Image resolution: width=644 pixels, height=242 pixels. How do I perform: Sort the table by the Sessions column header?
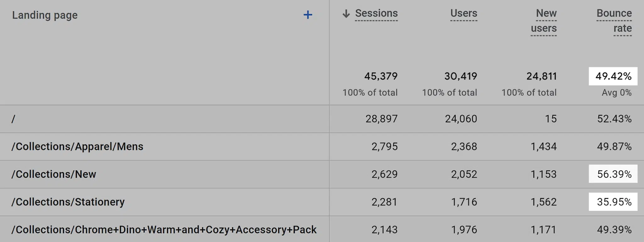pos(376,13)
